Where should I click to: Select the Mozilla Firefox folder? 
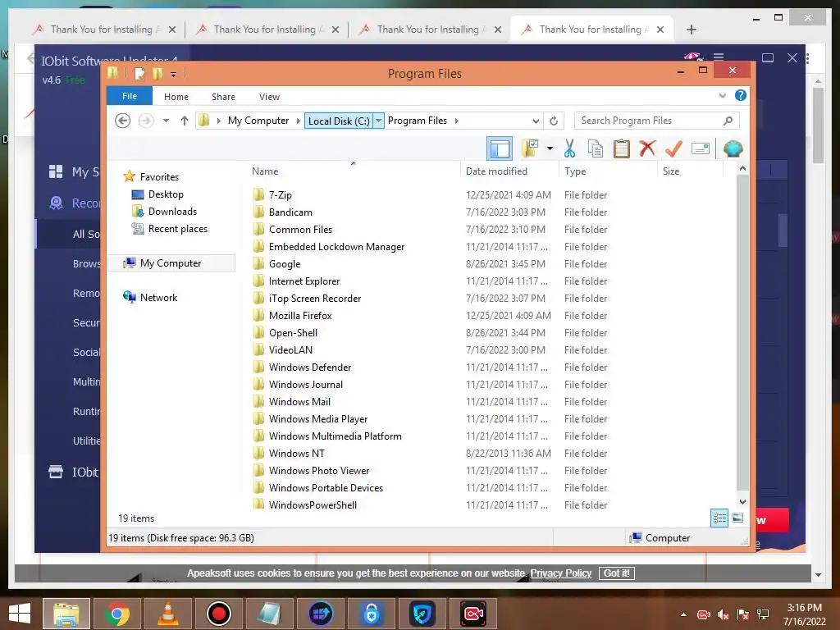[300, 316]
